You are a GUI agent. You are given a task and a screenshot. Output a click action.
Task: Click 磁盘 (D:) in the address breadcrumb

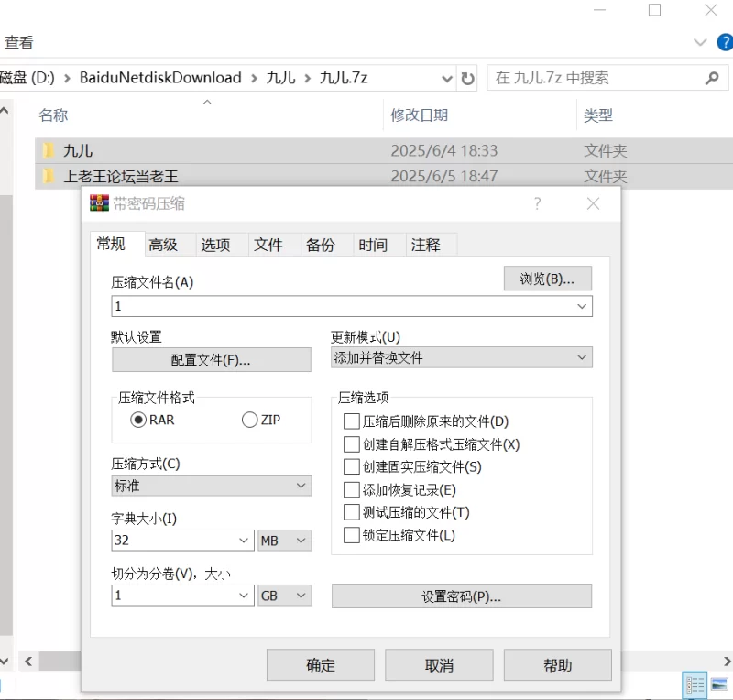[x=27, y=78]
